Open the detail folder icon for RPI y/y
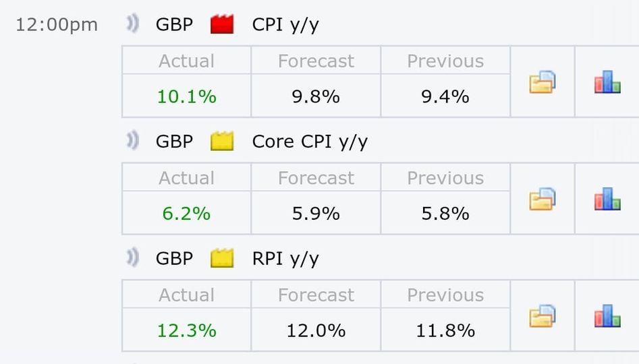This screenshot has width=639, height=364. 543,315
